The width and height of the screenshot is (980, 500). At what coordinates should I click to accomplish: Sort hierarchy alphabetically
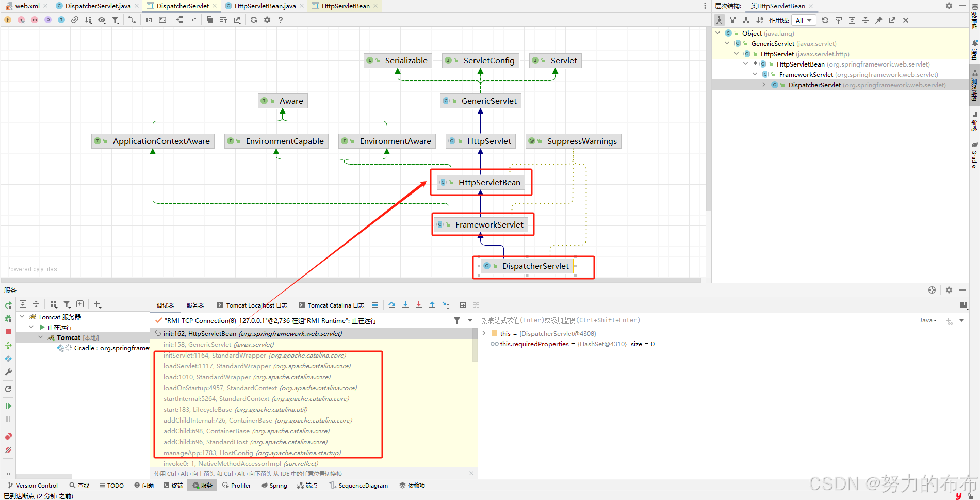(x=759, y=20)
